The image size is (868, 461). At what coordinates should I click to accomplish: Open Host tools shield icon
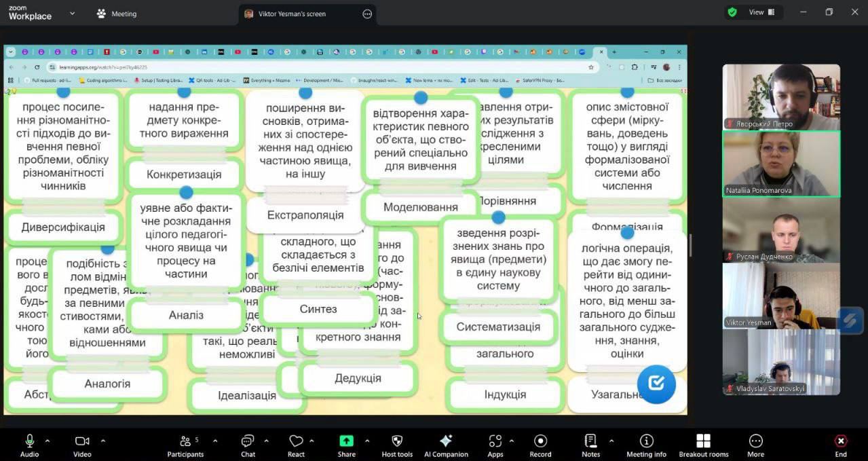(397, 445)
